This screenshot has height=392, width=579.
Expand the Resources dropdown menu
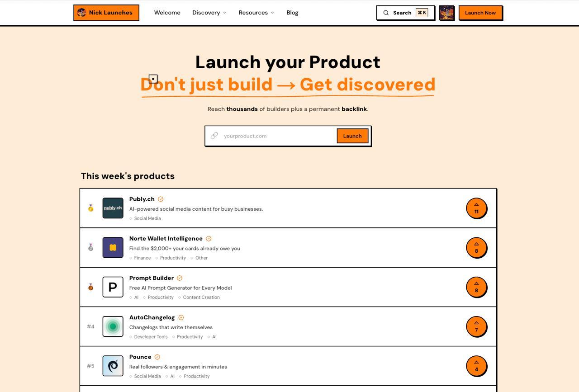(x=256, y=13)
